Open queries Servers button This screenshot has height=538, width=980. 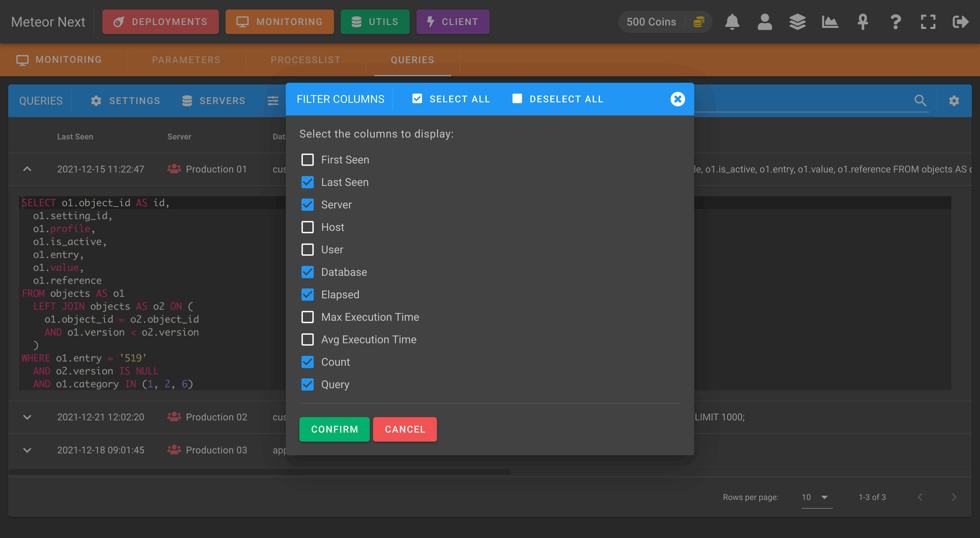tap(213, 101)
